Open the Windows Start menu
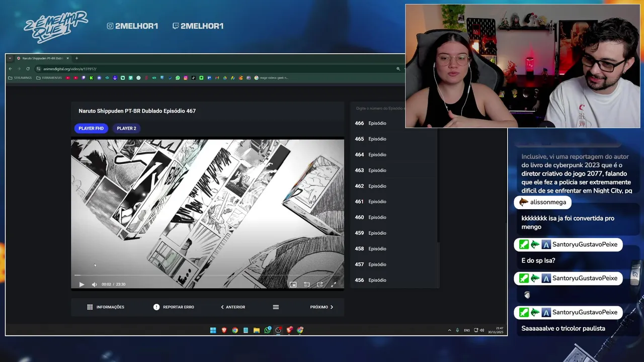 (x=213, y=330)
